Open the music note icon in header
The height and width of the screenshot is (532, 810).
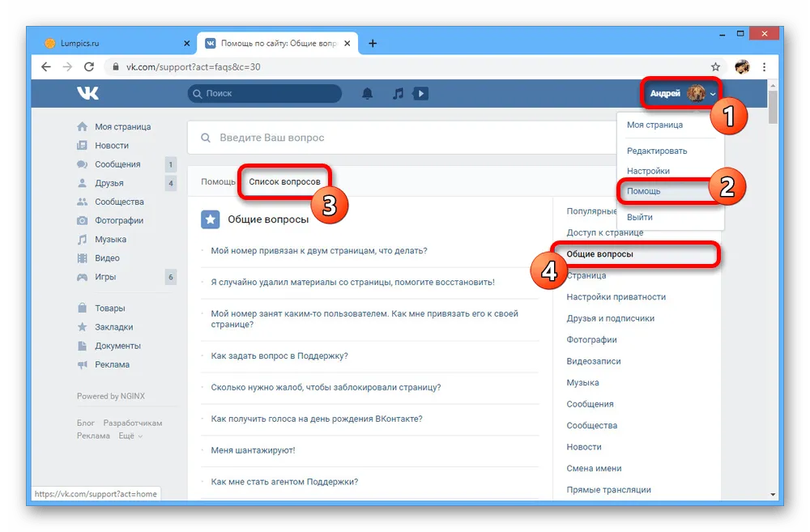click(x=398, y=93)
